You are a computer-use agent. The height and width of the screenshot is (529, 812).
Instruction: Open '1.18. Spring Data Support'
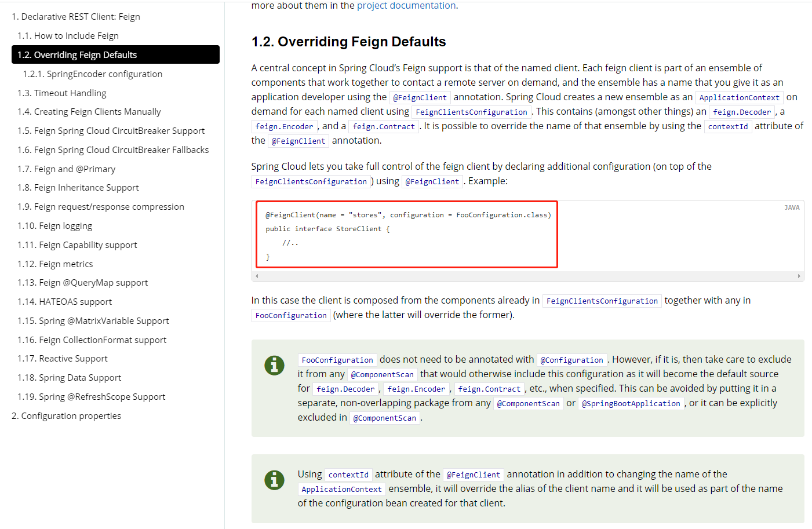point(70,378)
